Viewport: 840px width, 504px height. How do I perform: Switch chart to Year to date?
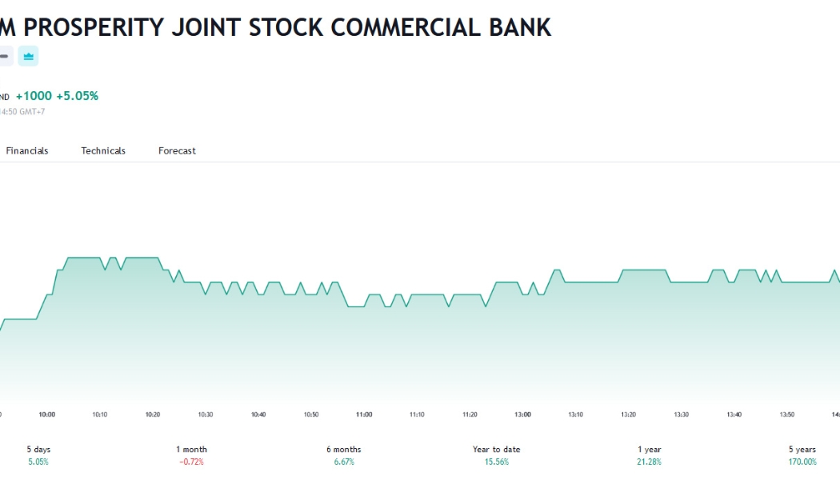497,455
